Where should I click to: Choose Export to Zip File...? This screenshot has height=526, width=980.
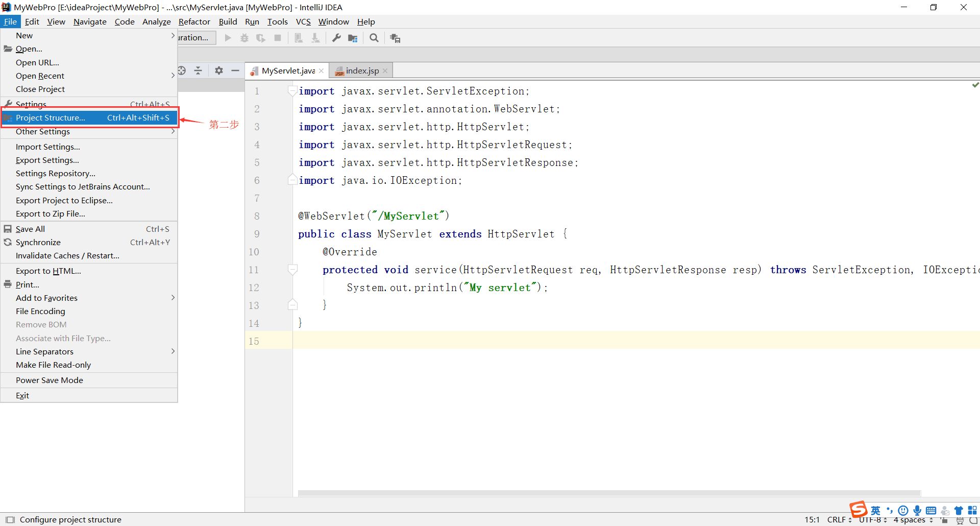89,213
